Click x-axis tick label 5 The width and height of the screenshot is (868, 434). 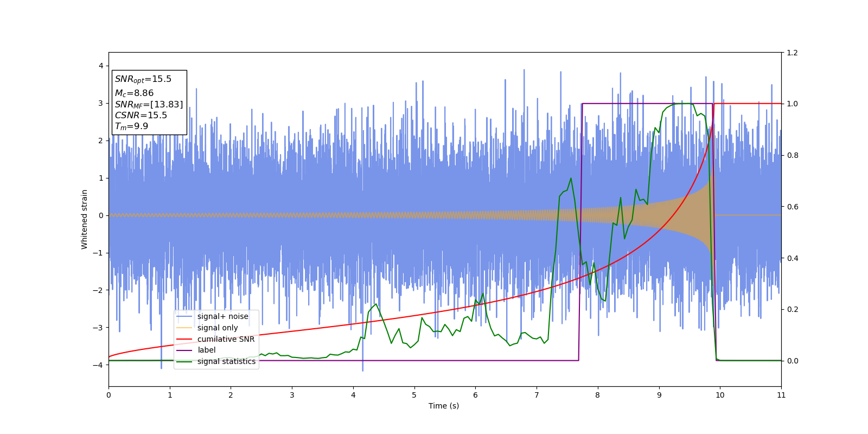[x=414, y=395]
